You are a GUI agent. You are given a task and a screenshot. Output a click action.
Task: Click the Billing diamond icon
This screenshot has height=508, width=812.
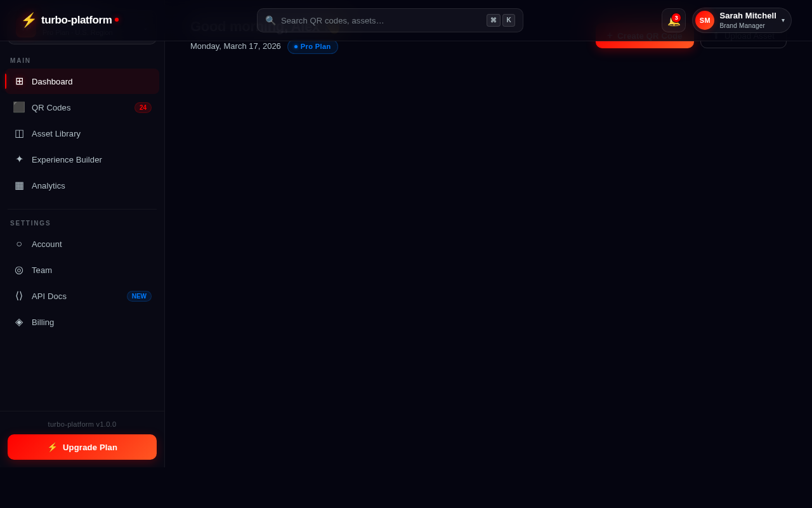tap(19, 322)
